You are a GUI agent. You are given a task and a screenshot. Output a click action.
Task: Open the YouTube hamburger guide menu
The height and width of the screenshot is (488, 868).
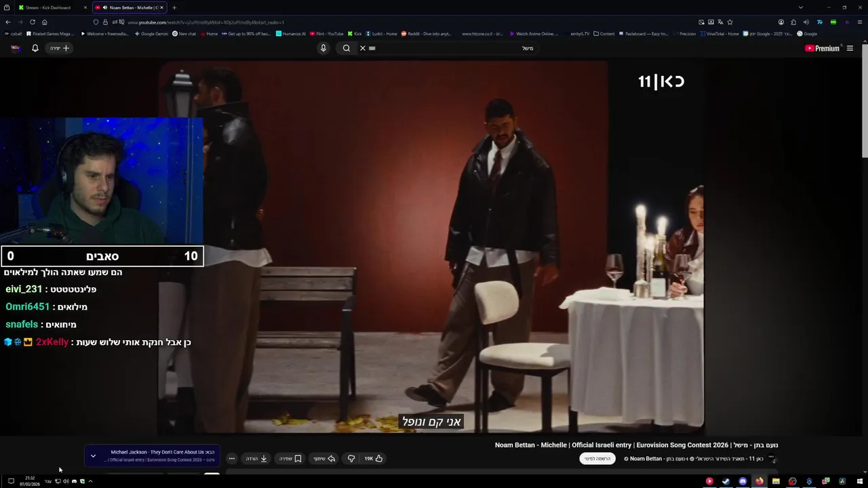[x=850, y=48]
